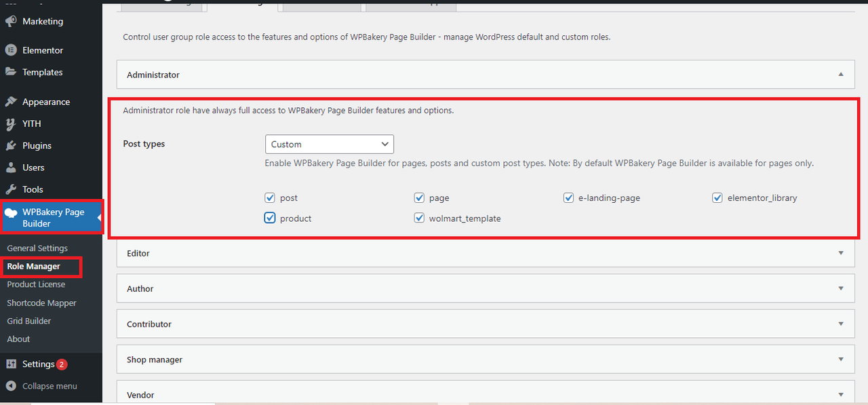Go to General Settings submenu
The width and height of the screenshot is (868, 405).
(37, 248)
